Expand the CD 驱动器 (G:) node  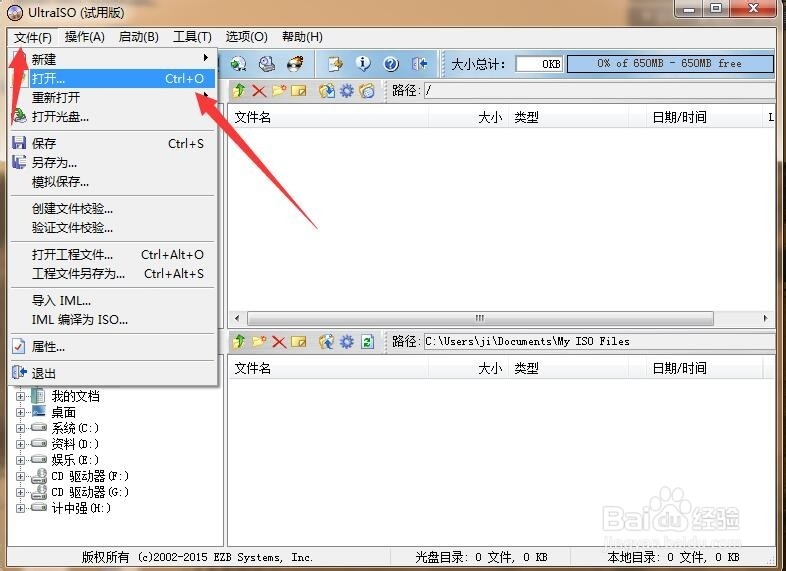(20, 492)
